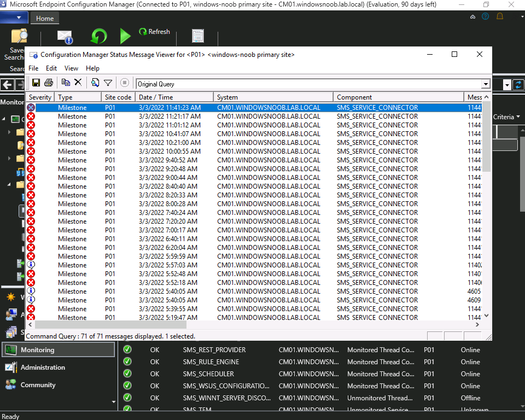
Task: Click the blue refresh icon beside address bar
Action: click(518, 85)
